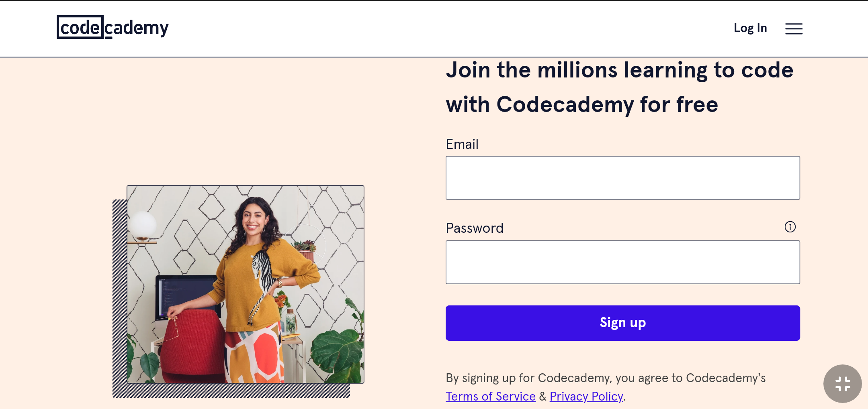The image size is (868, 409).
Task: Focus the empty Email text box
Action: pyautogui.click(x=623, y=177)
